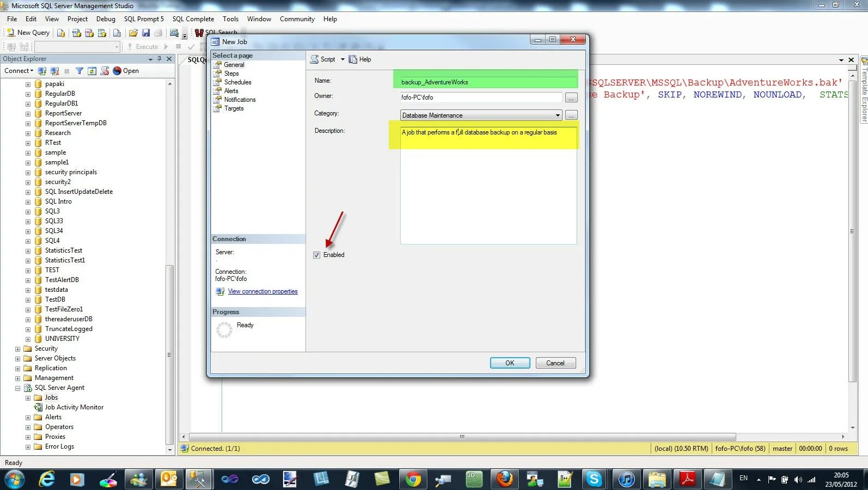The image size is (868, 490).
Task: Select the General page
Action: pyautogui.click(x=234, y=65)
